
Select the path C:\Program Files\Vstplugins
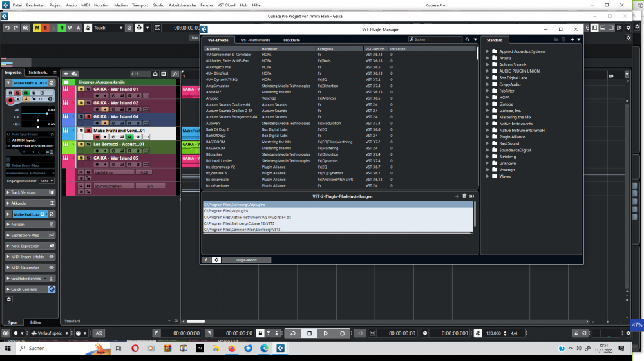338,211
